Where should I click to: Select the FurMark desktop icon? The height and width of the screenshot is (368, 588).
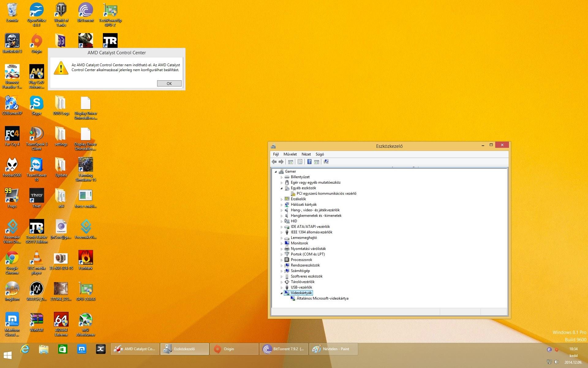[x=85, y=260]
